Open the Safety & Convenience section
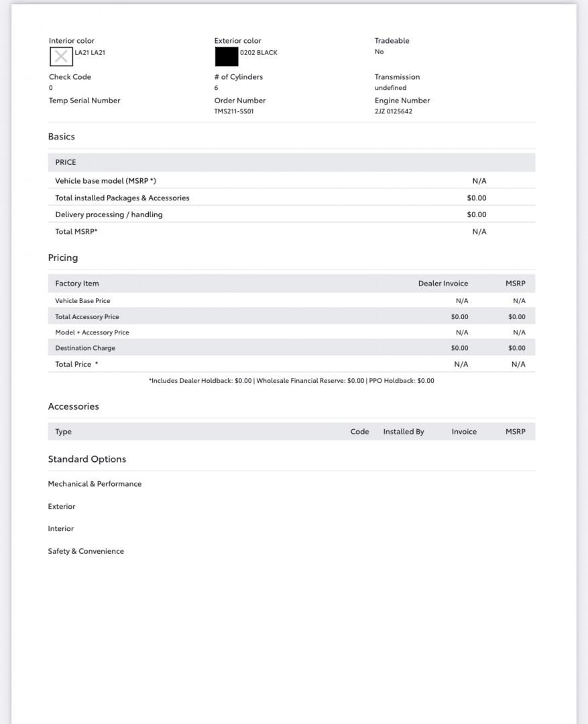Viewport: 588px width, 724px height. click(86, 551)
